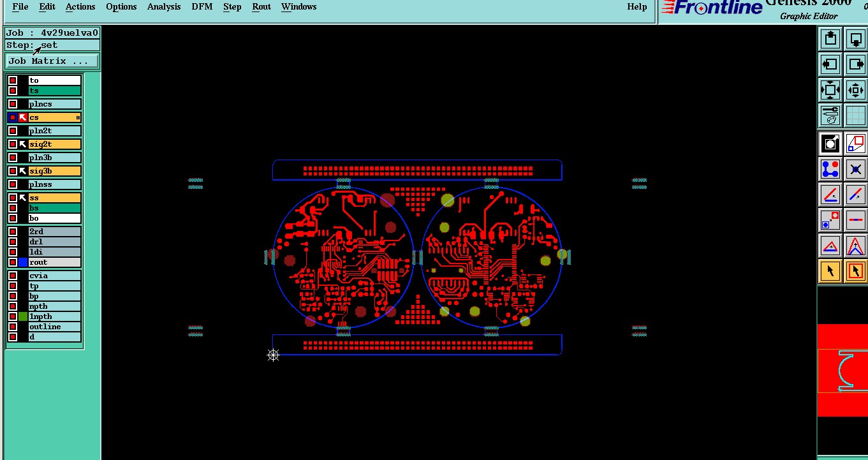Screen dimensions: 868x460
Task: Click the Step: set field
Action: pos(52,45)
